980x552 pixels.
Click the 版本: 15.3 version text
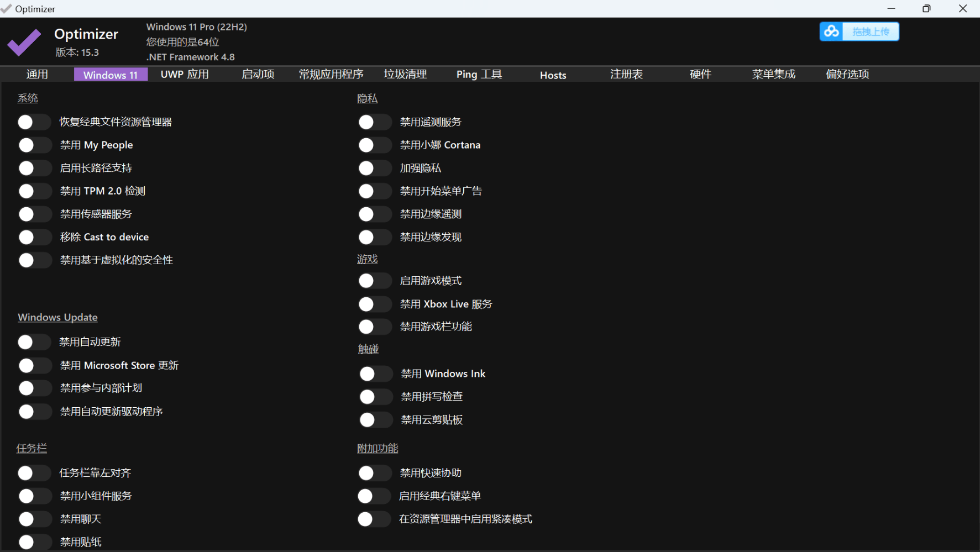(x=77, y=52)
